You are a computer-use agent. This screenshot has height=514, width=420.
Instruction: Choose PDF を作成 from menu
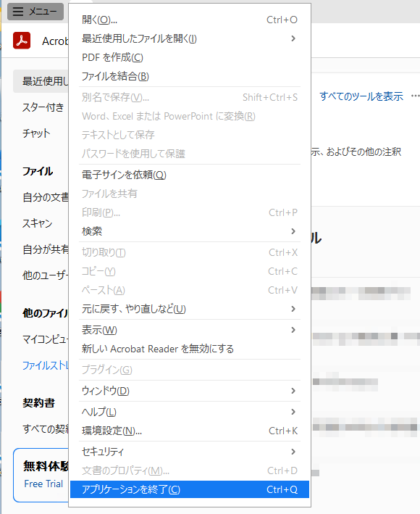190,58
